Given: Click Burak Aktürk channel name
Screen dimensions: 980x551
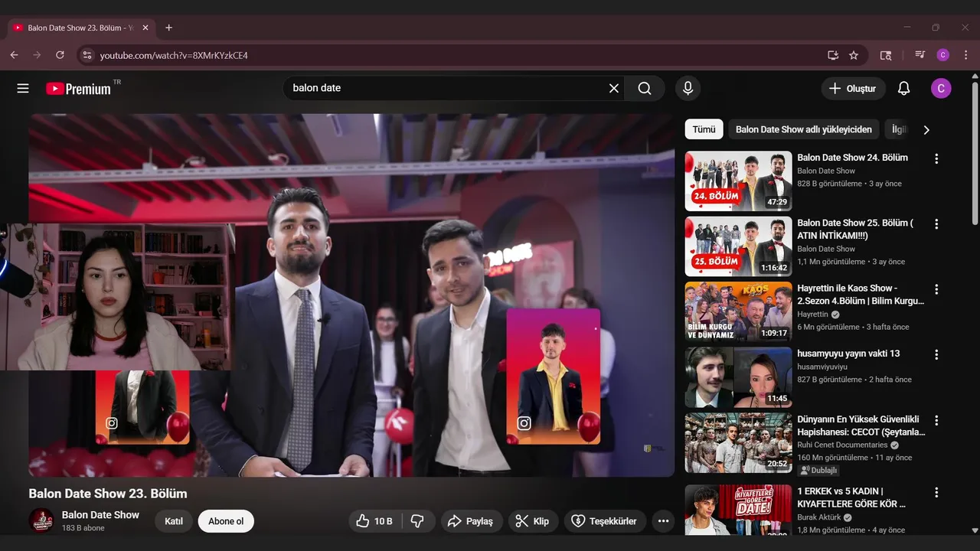Looking at the screenshot, I should pos(818,517).
